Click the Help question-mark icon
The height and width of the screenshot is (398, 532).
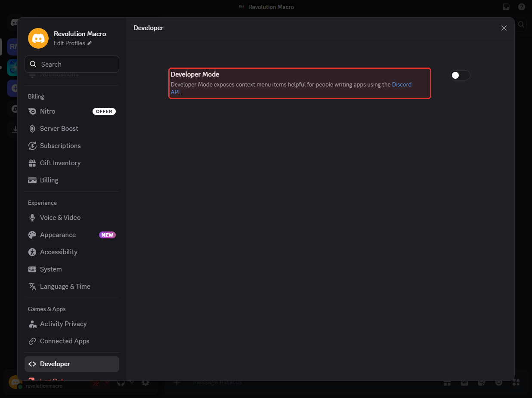(522, 7)
